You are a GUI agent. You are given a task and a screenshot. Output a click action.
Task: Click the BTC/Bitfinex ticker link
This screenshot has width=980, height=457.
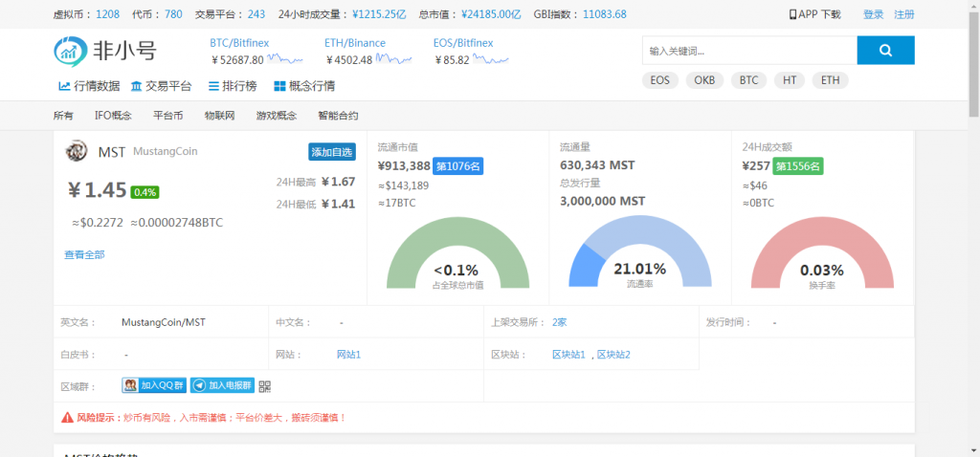tap(239, 43)
